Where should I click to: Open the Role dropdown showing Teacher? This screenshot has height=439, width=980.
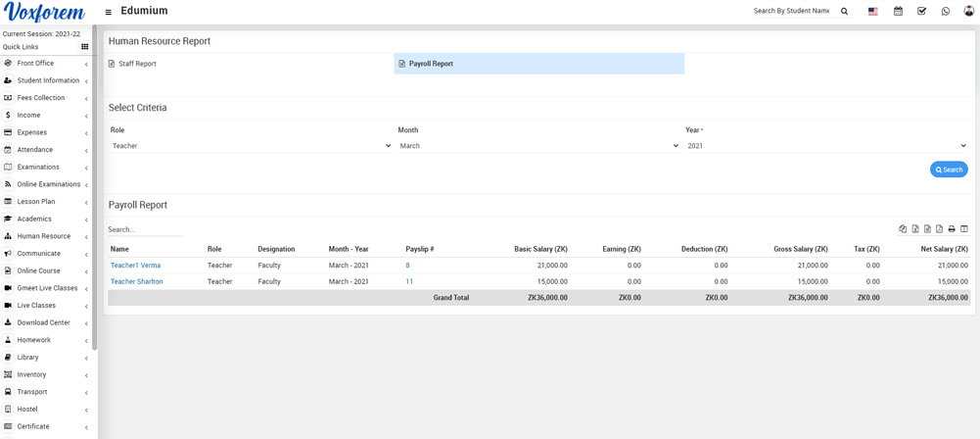[251, 146]
